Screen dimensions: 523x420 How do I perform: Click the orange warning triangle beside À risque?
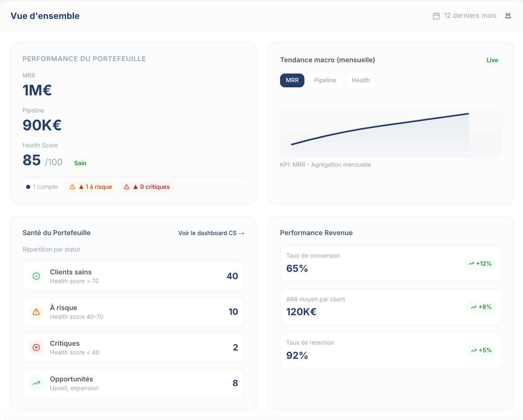click(x=36, y=312)
